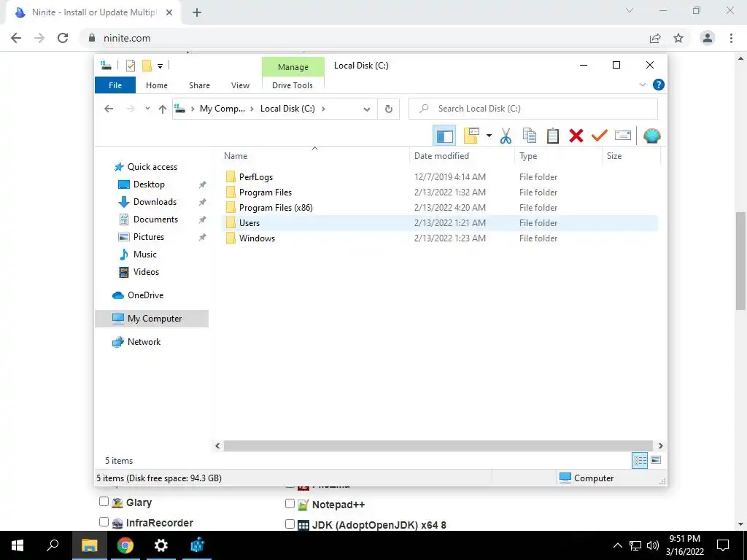Open the Windows Start menu

click(x=18, y=545)
